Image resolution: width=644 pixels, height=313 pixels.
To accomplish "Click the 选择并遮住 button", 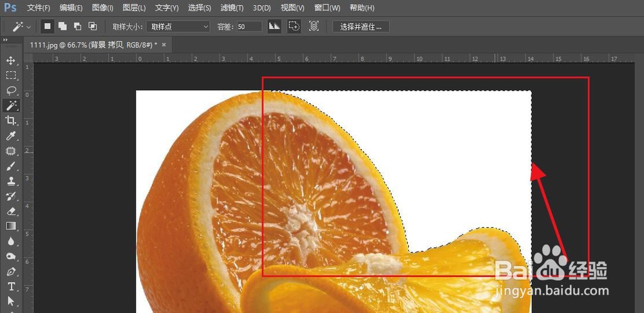I will point(361,26).
